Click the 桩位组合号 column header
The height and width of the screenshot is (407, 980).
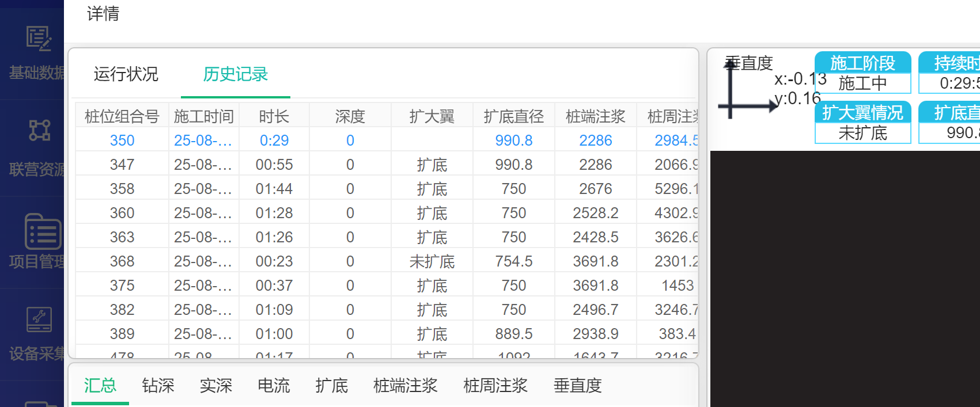pos(122,116)
